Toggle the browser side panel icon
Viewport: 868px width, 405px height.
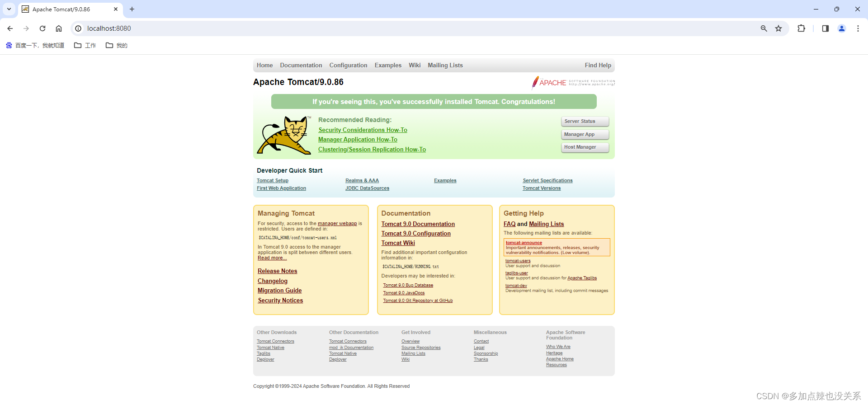pyautogui.click(x=825, y=28)
